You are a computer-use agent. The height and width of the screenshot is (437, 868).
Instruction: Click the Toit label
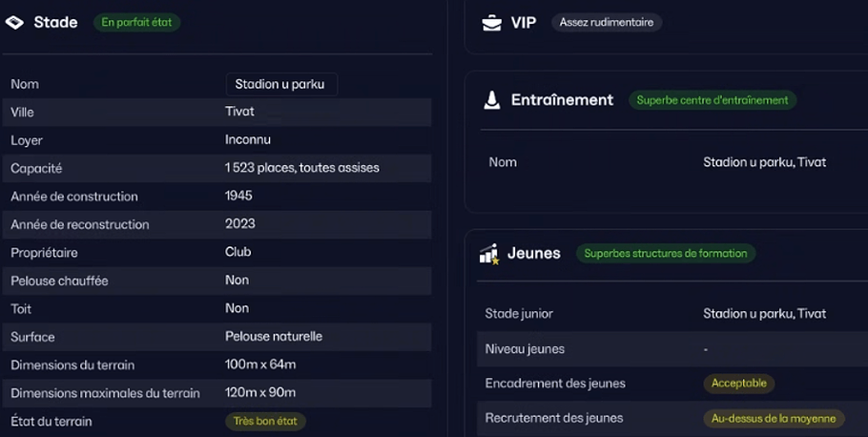[21, 309]
